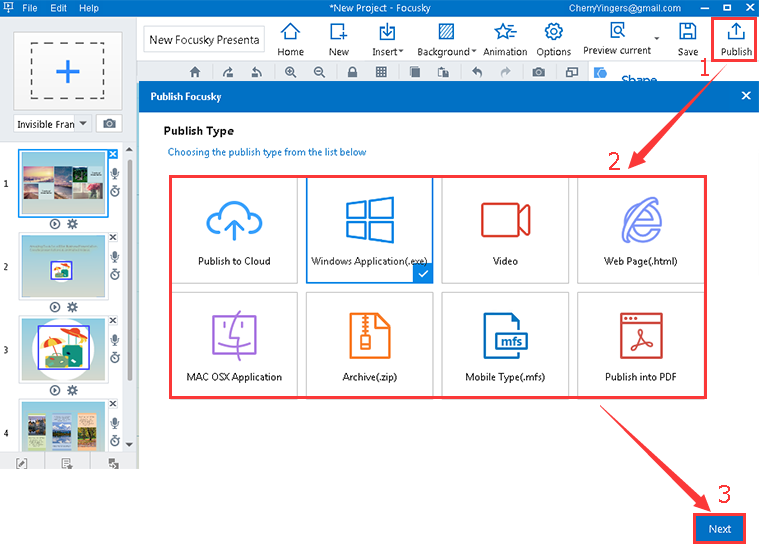
Task: Delete slide 2 with its X button
Action: [113, 237]
